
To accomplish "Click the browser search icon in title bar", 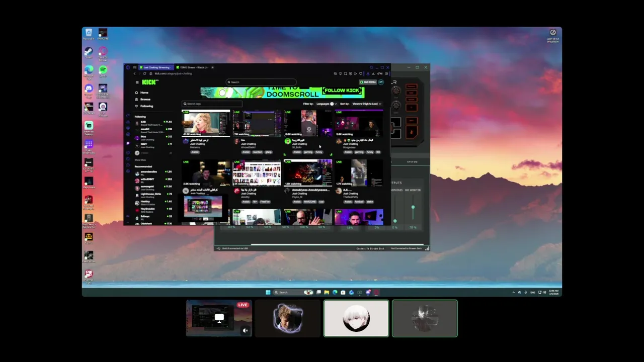I will 371,67.
